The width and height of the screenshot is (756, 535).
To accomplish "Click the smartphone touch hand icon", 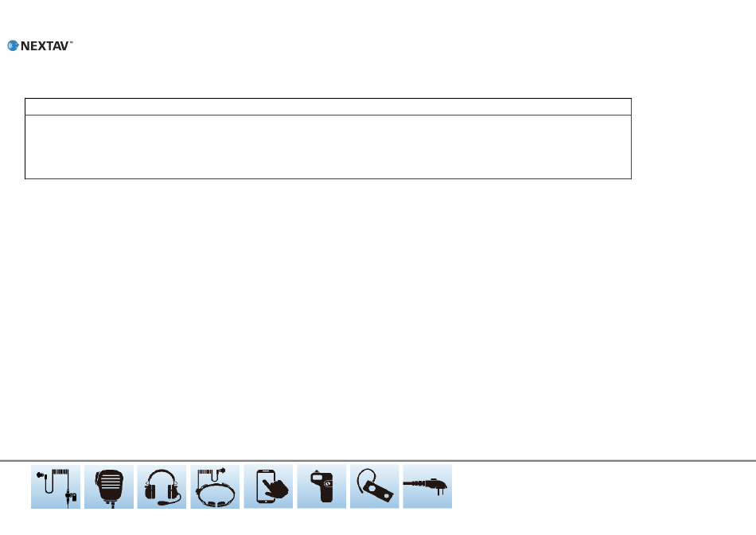I will click(268, 486).
